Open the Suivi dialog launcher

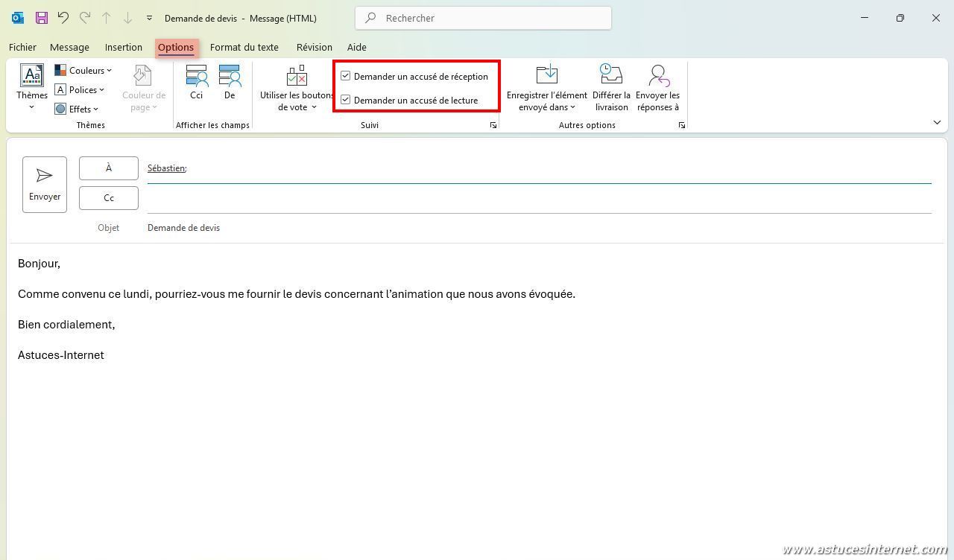coord(493,126)
